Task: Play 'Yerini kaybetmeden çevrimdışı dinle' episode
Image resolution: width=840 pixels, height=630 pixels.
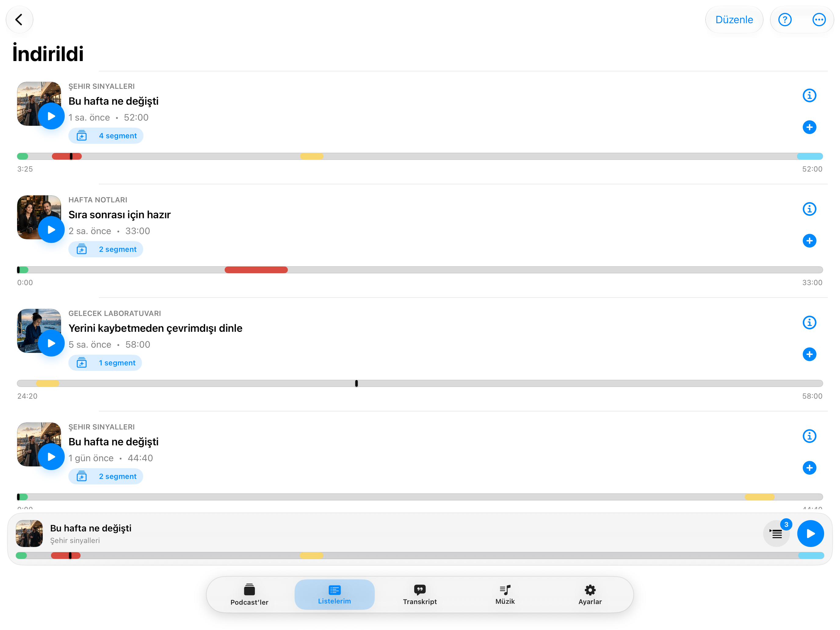Action: click(51, 343)
